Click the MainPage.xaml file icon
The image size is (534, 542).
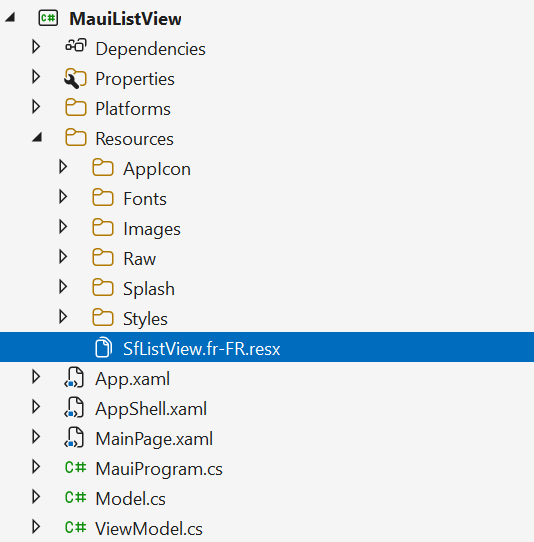(74, 438)
